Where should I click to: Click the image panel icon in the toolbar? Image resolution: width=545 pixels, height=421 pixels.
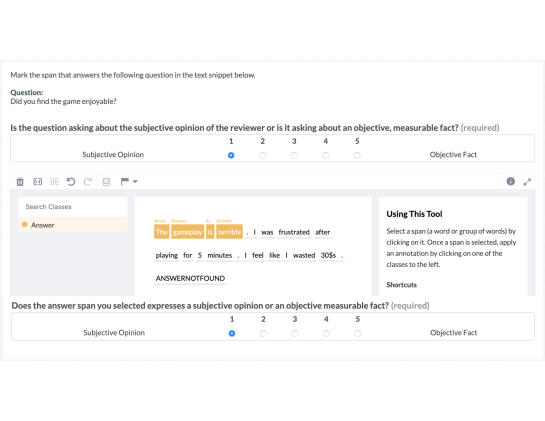106,181
